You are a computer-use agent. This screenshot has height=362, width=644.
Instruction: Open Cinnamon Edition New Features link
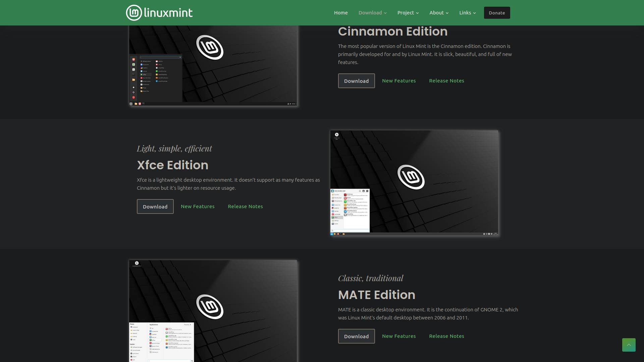coord(399,81)
